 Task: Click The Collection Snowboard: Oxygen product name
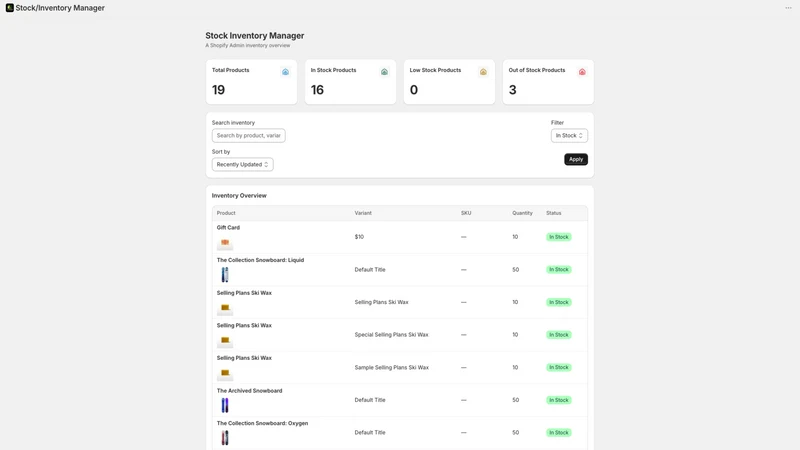pos(262,423)
